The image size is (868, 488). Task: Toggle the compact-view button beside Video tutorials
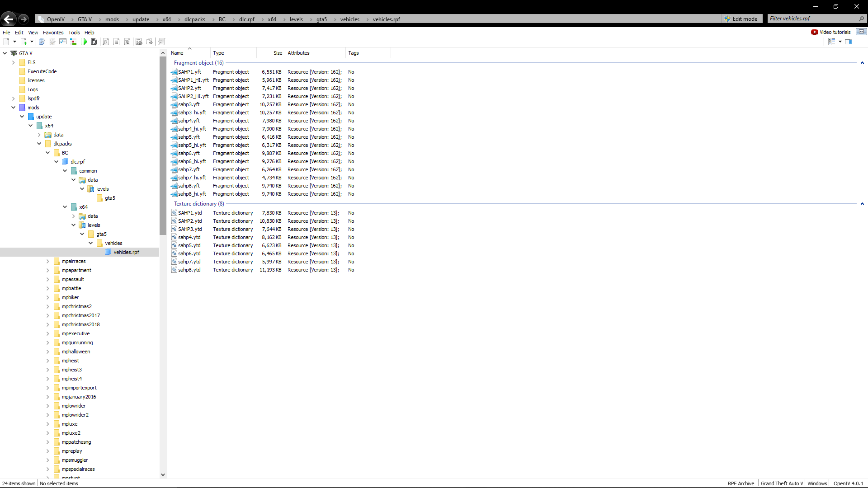pos(861,32)
